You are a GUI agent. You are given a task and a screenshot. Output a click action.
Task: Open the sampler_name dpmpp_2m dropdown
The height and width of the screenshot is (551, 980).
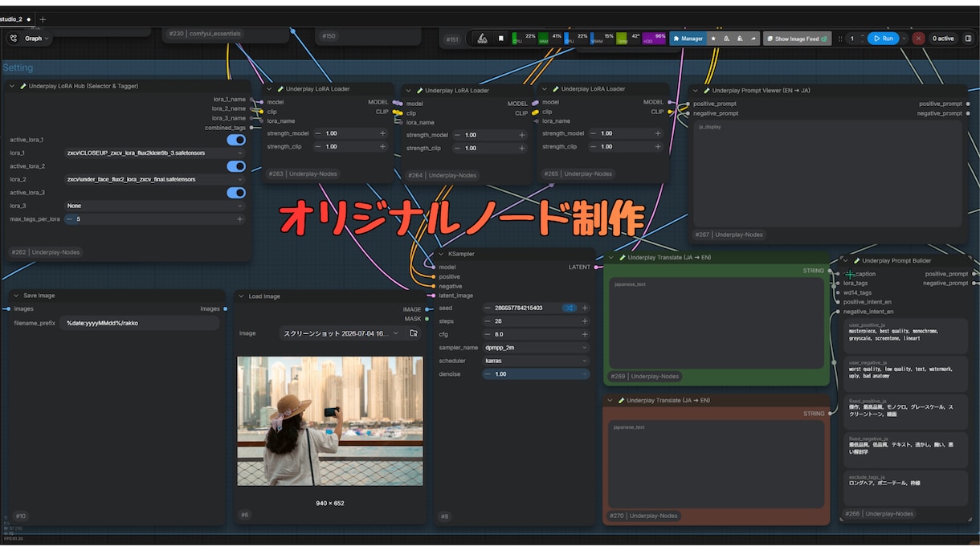click(536, 348)
